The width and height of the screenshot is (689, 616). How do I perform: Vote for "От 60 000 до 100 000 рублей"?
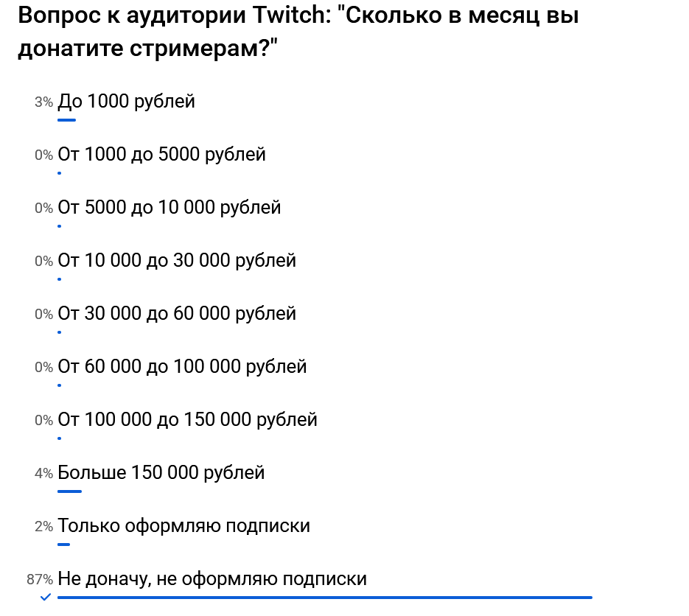[182, 367]
